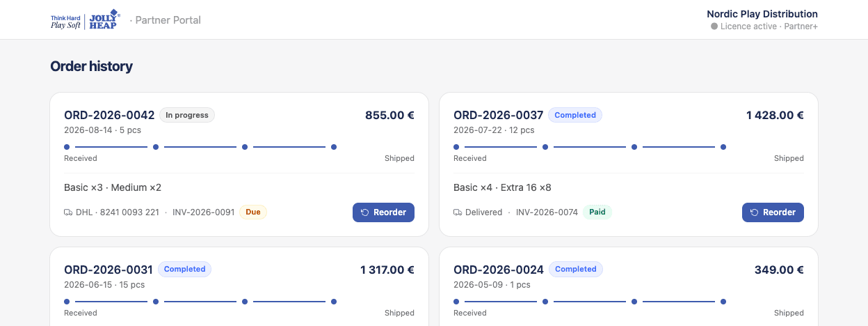Reorder ORD-2026-0042
The height and width of the screenshot is (326, 868).
383,212
